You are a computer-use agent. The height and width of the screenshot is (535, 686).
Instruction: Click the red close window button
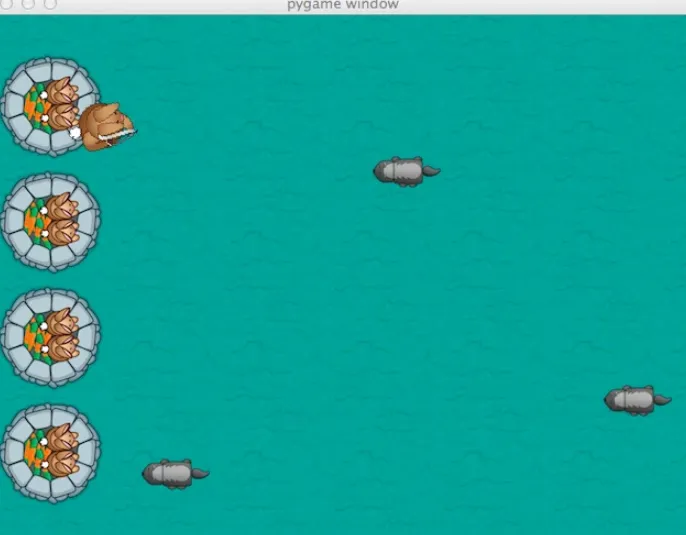pos(6,3)
